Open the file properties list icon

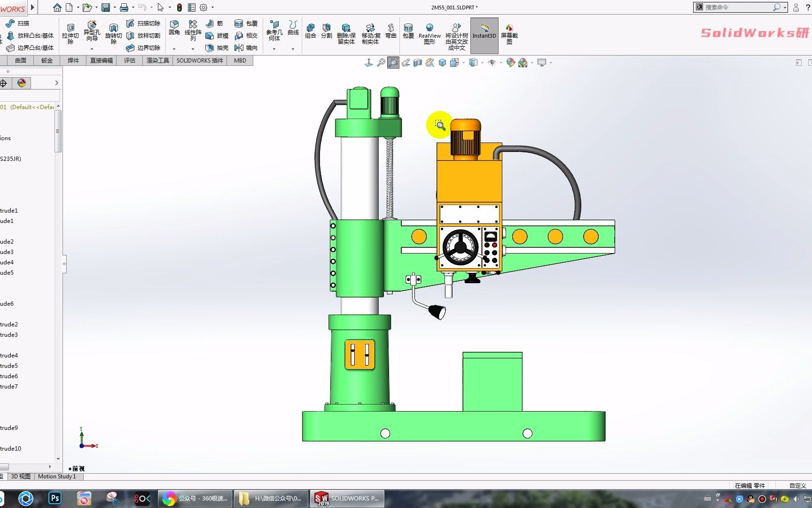(x=191, y=8)
